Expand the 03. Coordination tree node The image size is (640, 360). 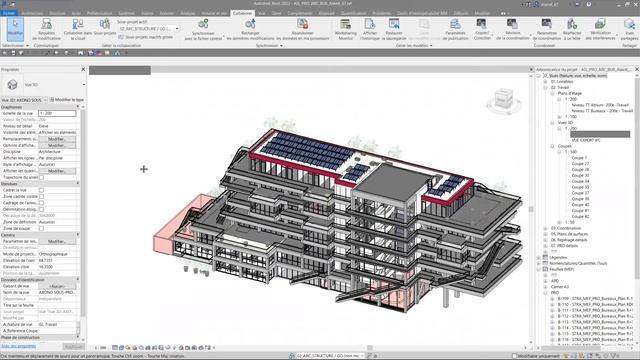point(545,228)
